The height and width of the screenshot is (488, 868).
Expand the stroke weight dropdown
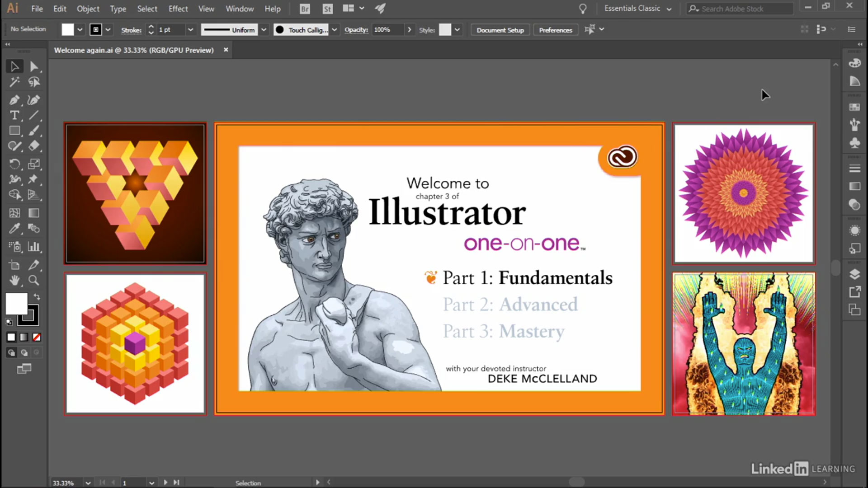(x=190, y=30)
